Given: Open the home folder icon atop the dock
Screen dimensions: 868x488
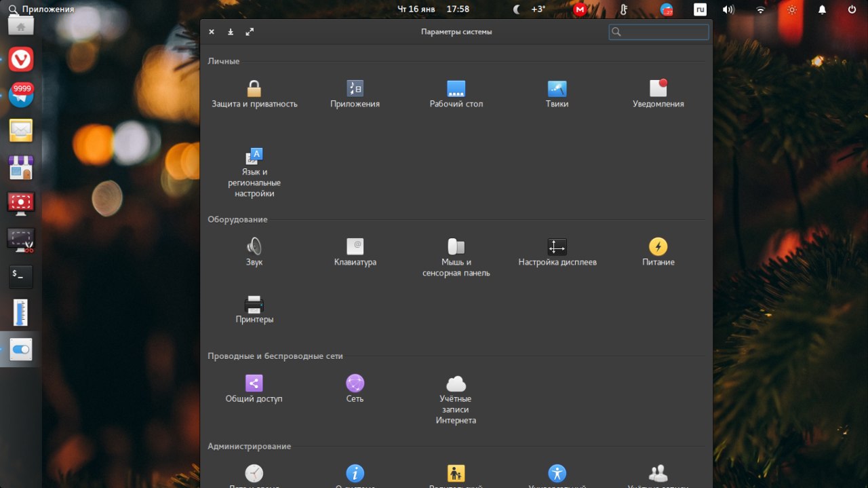Looking at the screenshot, I should coord(21,27).
